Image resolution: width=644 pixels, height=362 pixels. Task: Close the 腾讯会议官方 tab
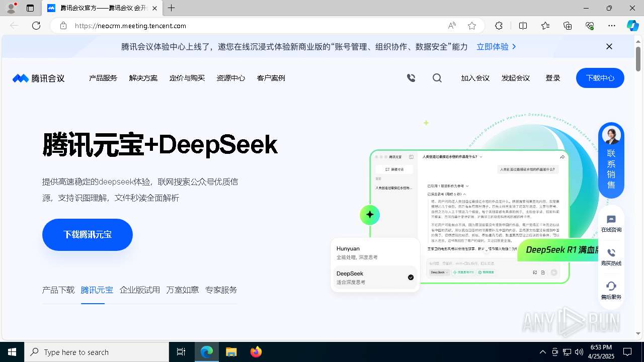click(154, 8)
